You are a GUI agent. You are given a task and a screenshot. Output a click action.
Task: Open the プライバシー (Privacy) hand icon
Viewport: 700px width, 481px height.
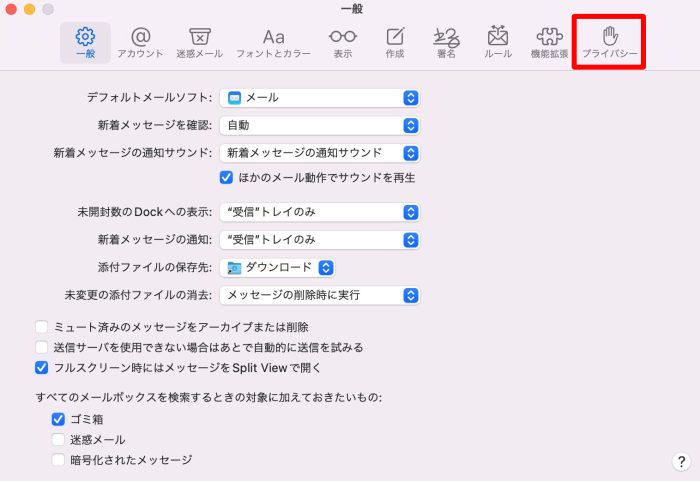tap(610, 40)
